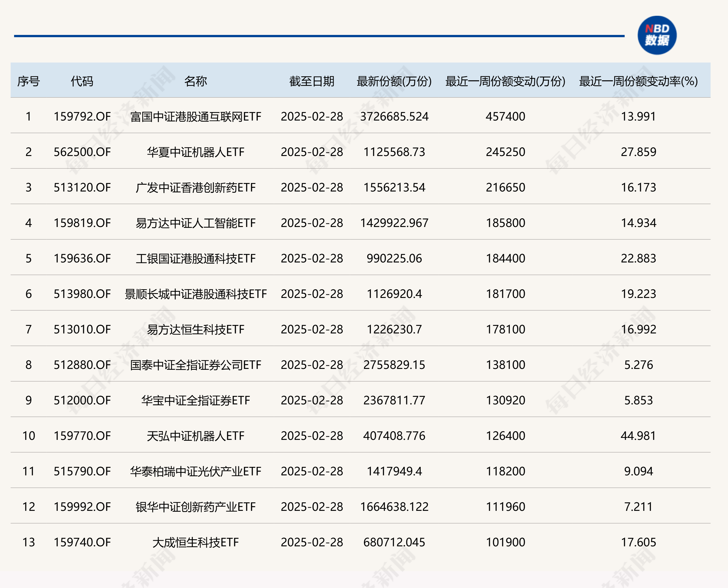This screenshot has height=588, width=728.
Task: Select the 名称 column header
Action: [196, 81]
